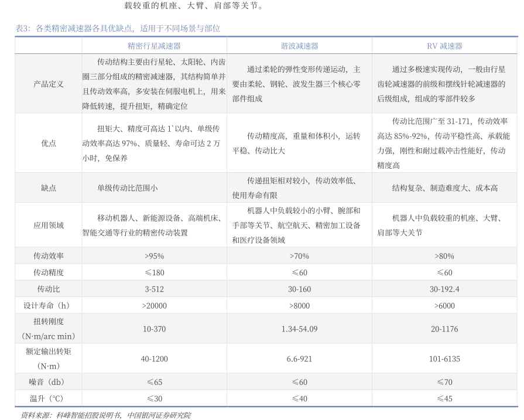The width and height of the screenshot is (524, 420).
Task: Click the >95% efficiency cell
Action: [154, 256]
